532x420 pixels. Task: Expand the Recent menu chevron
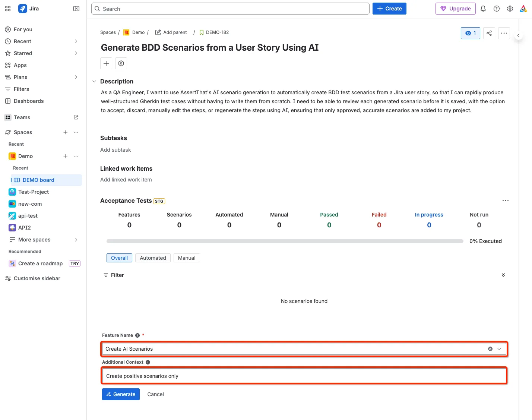click(x=76, y=41)
